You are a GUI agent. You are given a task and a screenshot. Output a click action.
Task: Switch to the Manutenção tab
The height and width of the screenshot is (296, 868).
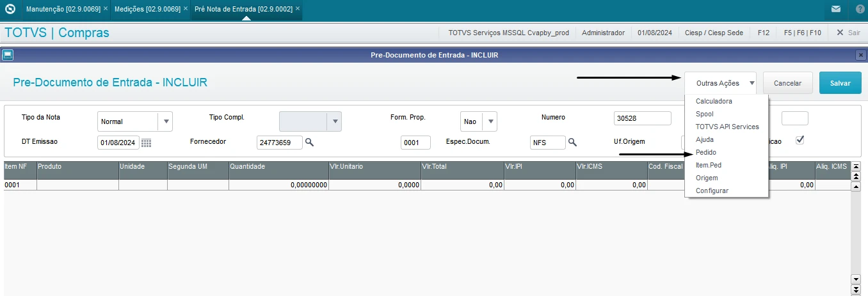click(x=61, y=10)
